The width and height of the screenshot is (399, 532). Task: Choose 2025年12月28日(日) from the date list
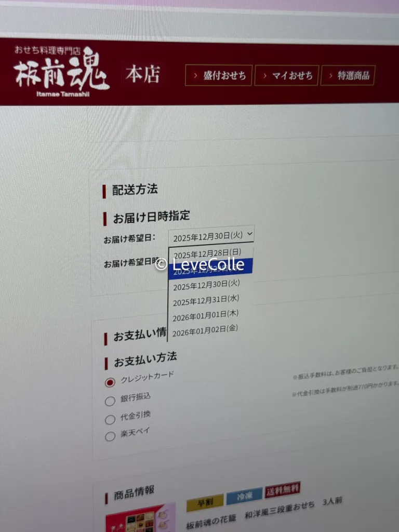tap(207, 254)
